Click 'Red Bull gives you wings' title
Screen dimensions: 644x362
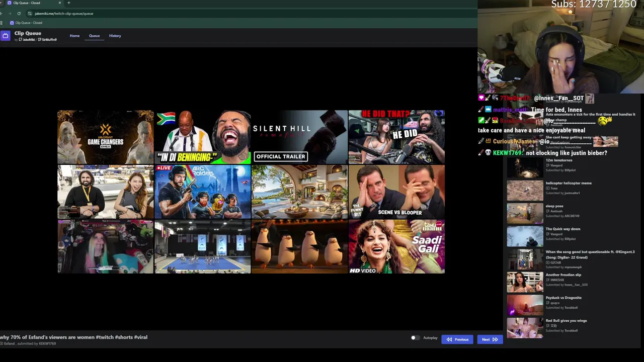pyautogui.click(x=566, y=321)
